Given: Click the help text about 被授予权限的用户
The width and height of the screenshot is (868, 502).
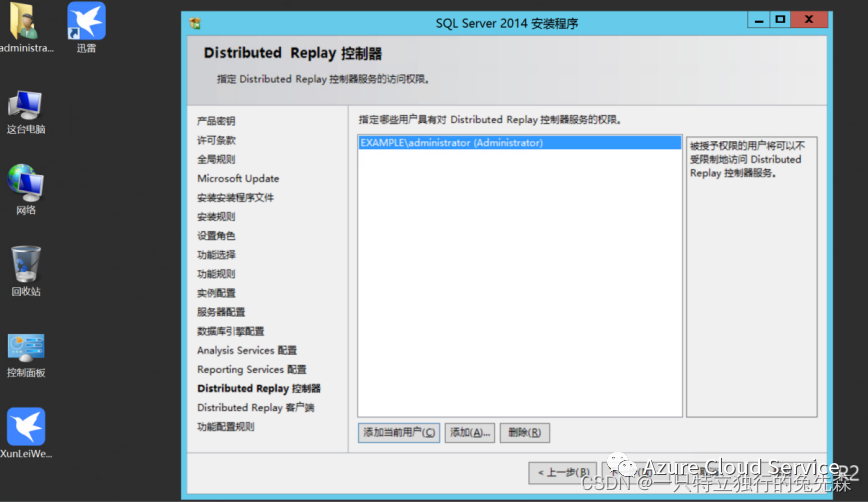Looking at the screenshot, I should 747,159.
